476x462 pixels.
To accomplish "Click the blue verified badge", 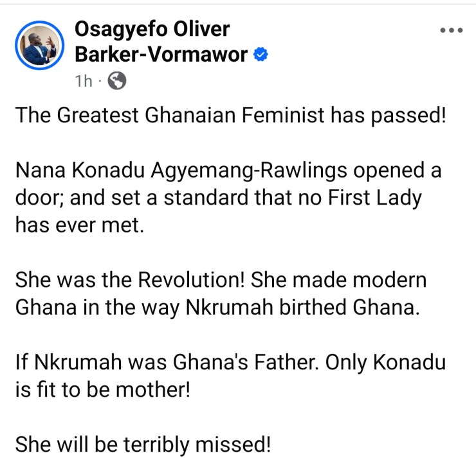I will coord(260,55).
